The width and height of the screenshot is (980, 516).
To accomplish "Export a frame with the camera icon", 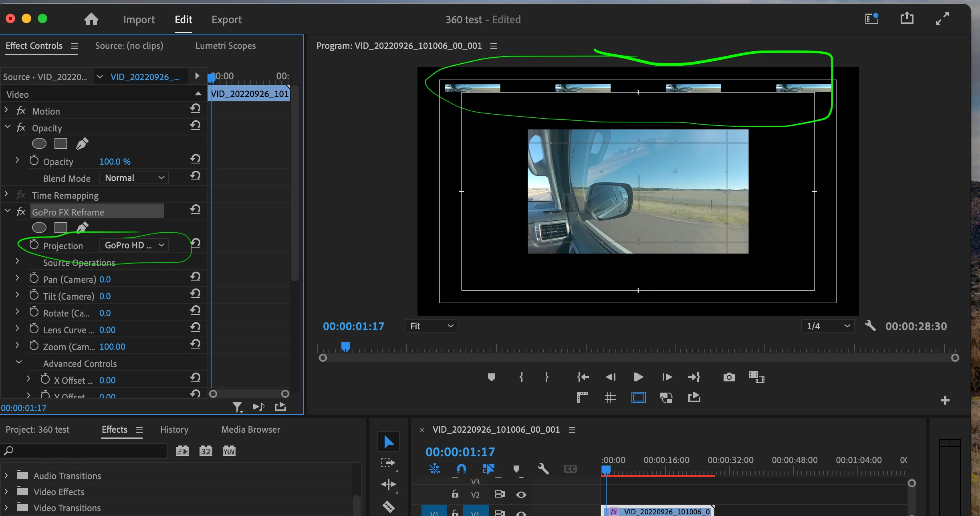I will (729, 377).
